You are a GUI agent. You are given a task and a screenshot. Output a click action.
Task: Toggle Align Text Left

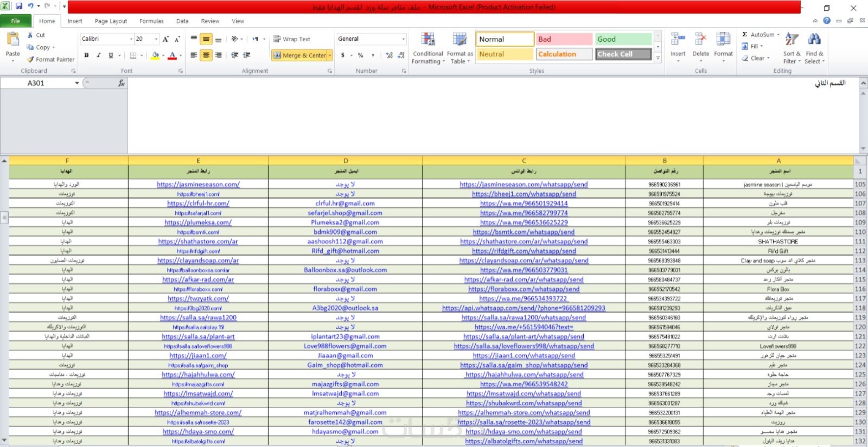(194, 55)
